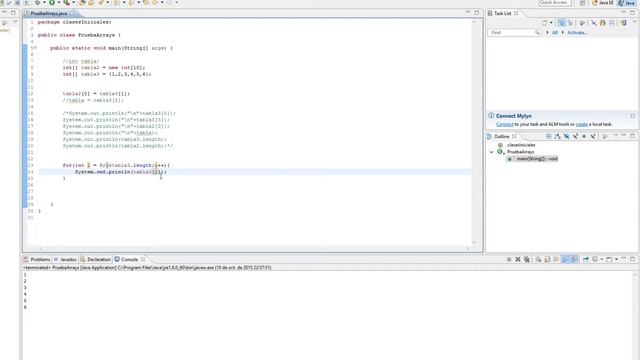This screenshot has width=640, height=360.
Task: Toggle Scroll Lock in Console
Action: pyautogui.click(x=547, y=260)
